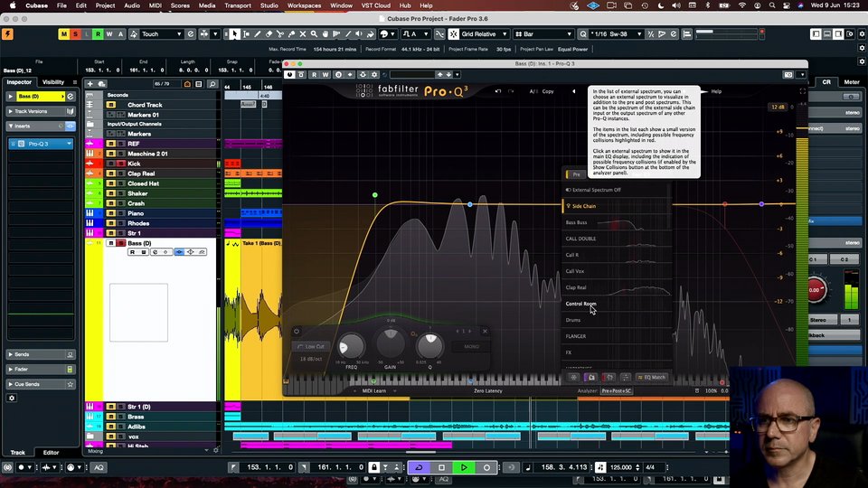
Task: Open quantize preset 1/16 Sw-38 dropdown
Action: pos(616,34)
